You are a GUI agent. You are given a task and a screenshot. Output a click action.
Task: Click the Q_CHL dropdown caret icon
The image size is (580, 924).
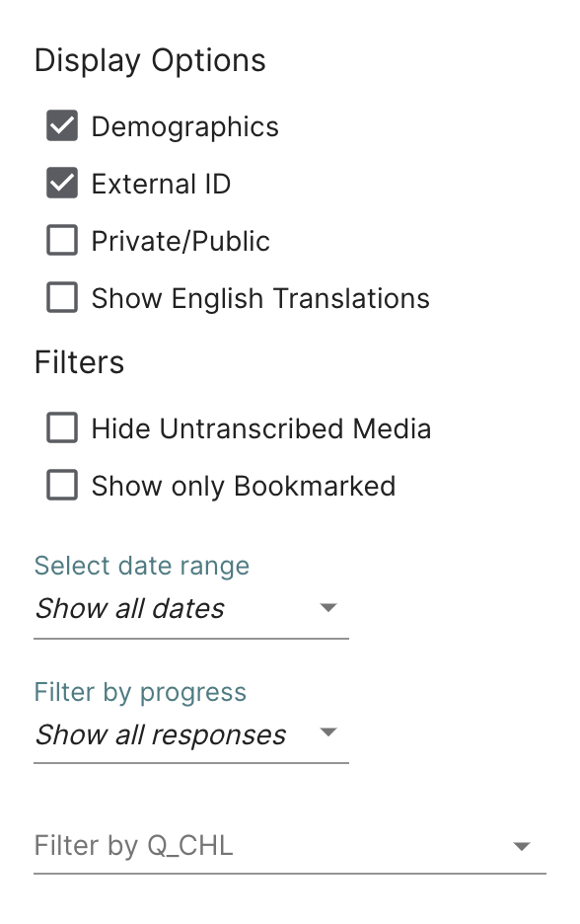point(522,846)
